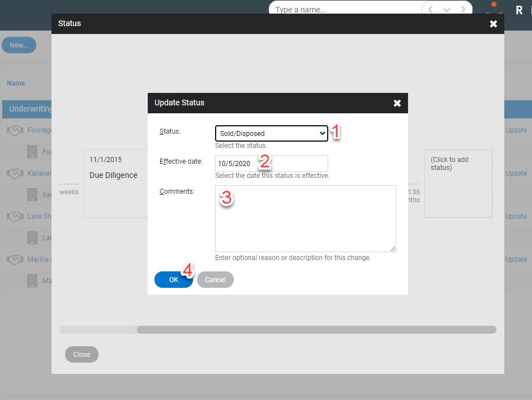Click the '(Click to add status)' box
The width and height of the screenshot is (532, 400).
pos(458,184)
